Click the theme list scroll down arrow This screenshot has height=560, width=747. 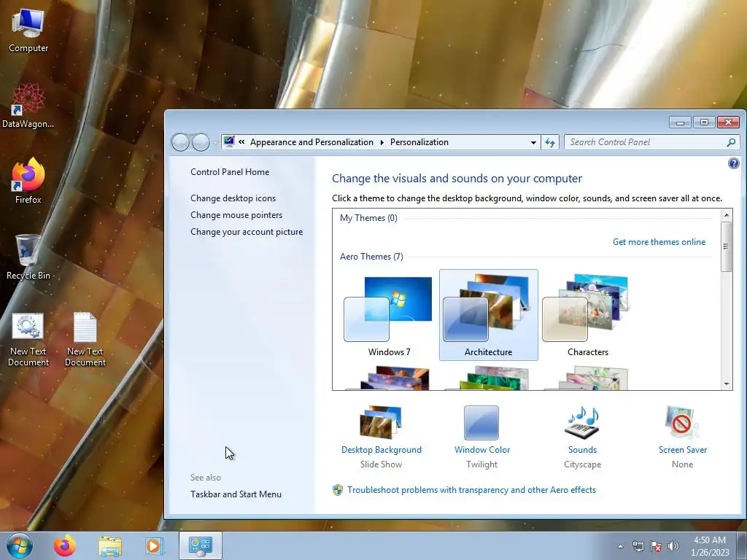coord(727,384)
